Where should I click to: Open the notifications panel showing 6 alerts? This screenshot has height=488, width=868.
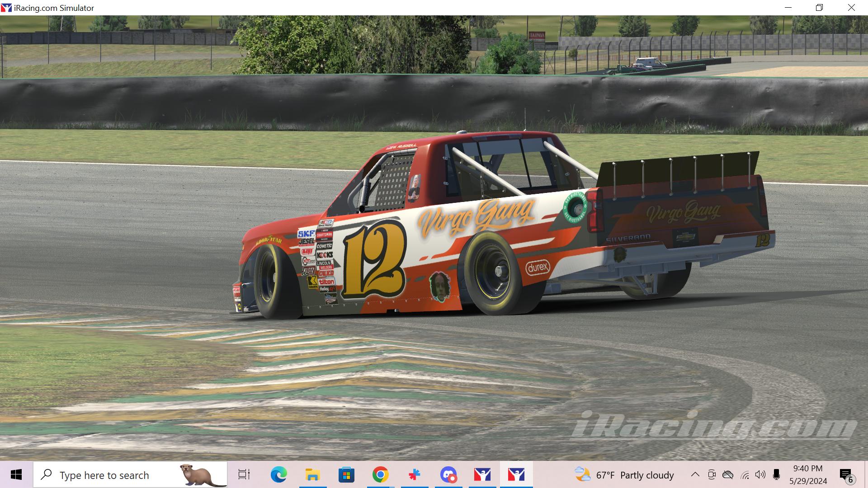click(847, 475)
